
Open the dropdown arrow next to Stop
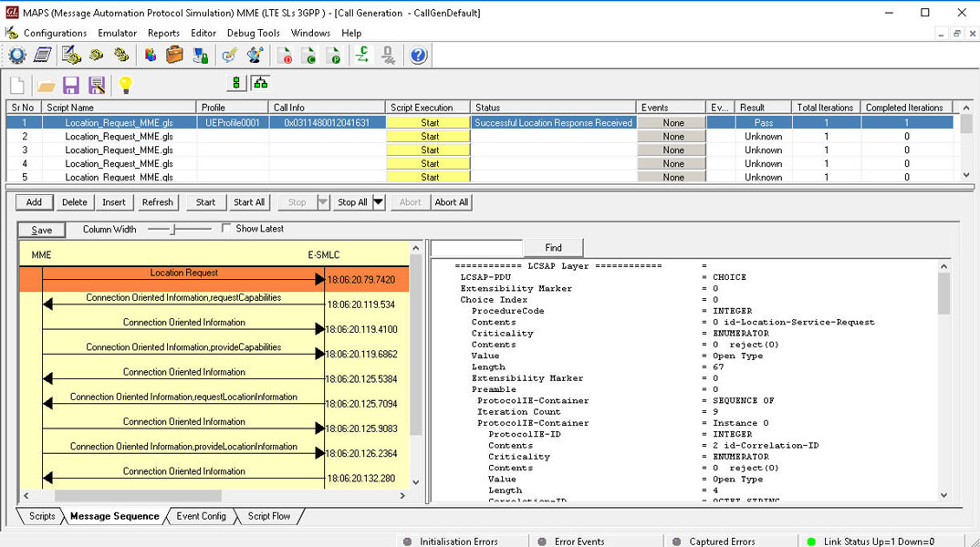tap(322, 202)
